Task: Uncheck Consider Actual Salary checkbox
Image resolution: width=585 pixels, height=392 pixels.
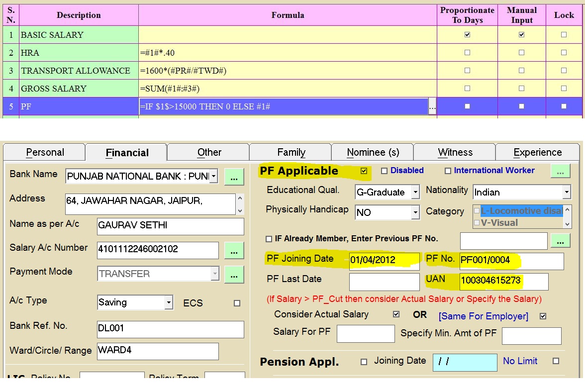Action: coord(396,314)
